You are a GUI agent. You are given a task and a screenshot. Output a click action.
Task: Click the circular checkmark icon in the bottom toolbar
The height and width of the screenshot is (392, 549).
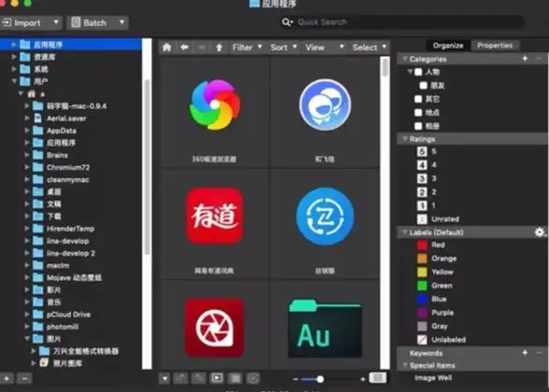[253, 378]
